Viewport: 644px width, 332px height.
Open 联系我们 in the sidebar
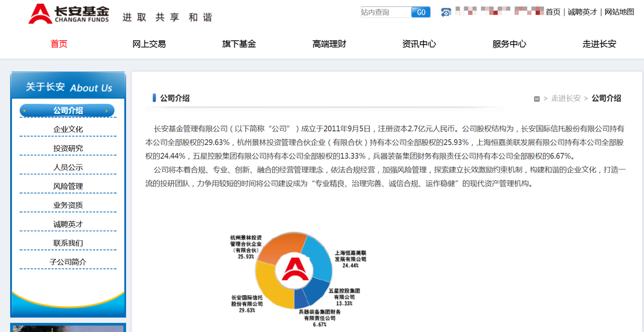click(x=68, y=243)
